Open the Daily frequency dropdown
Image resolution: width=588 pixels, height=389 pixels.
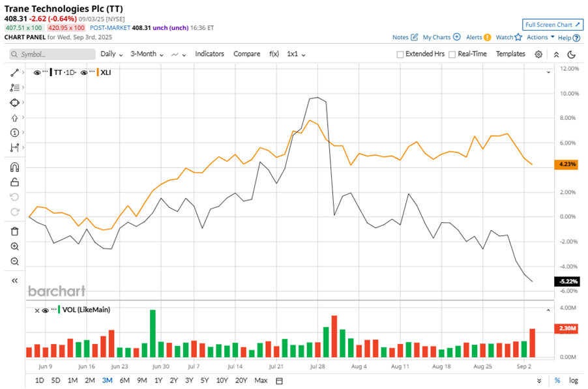[111, 54]
